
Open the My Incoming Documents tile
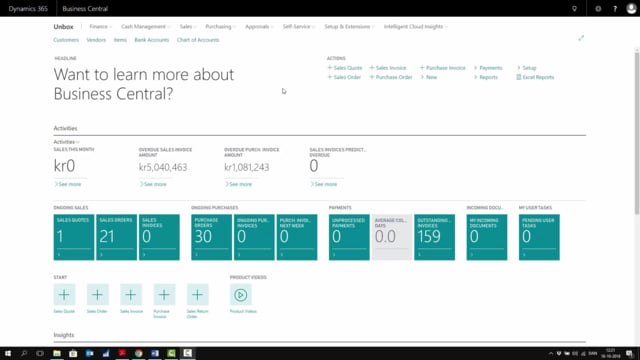(487, 237)
